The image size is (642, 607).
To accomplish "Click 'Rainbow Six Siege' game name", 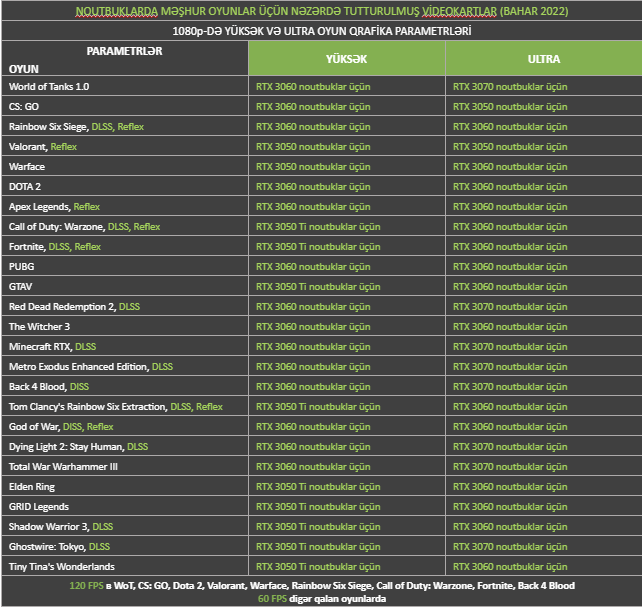I will pyautogui.click(x=48, y=127).
